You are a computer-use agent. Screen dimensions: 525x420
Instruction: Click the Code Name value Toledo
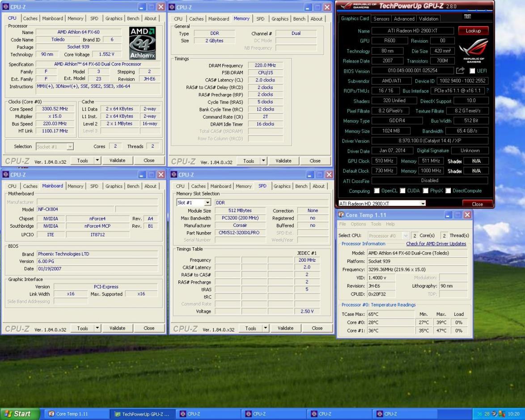[x=58, y=39]
